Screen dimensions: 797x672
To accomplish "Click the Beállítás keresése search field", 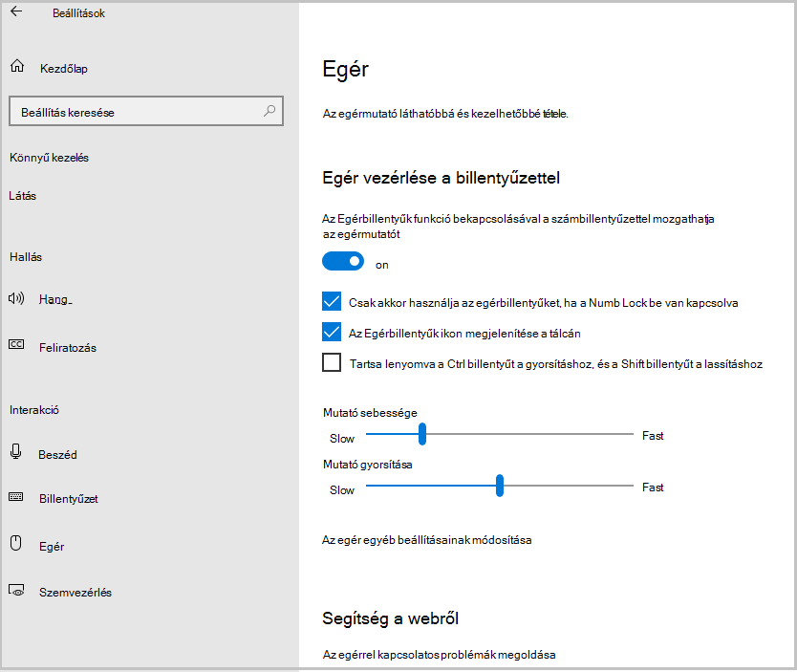I will [x=146, y=111].
